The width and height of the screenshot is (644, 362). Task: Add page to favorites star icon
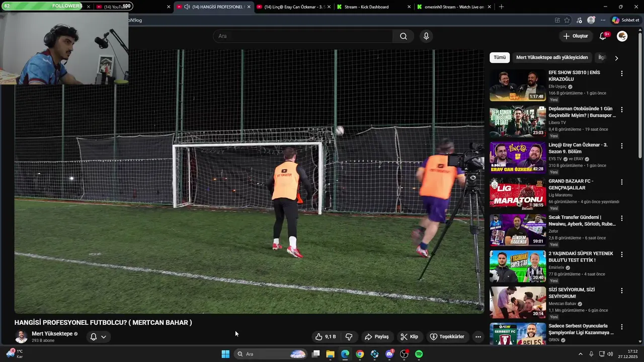coord(567,20)
